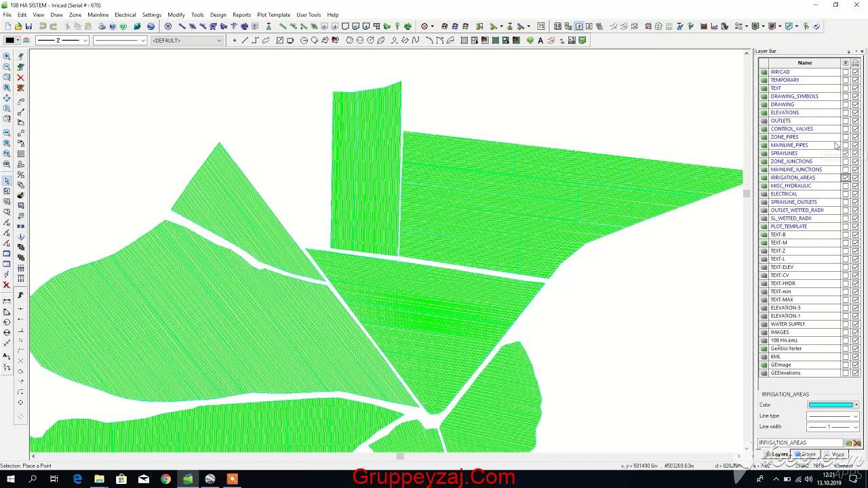Click Zoom Out magnifier in left toolbar
The image size is (868, 488).
pyautogui.click(x=7, y=66)
